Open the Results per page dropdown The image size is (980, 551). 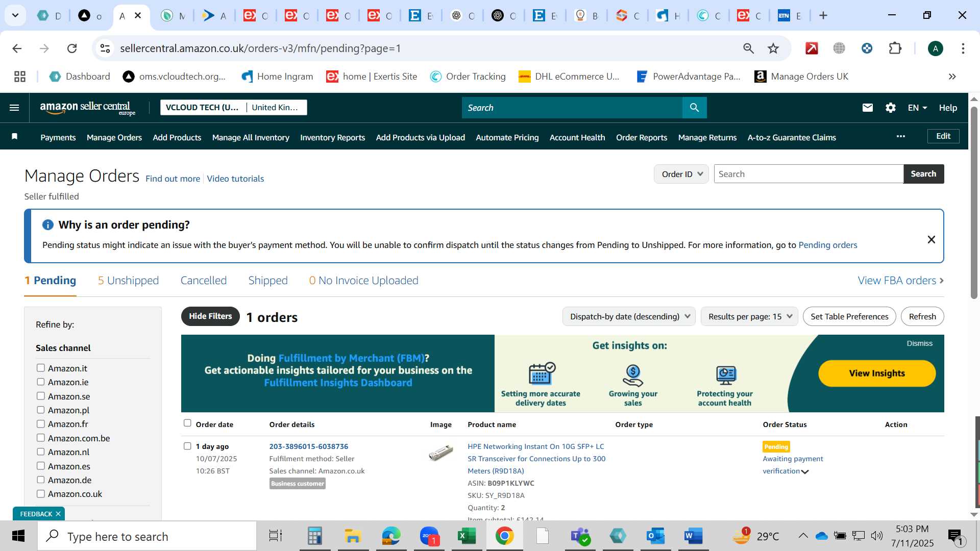pyautogui.click(x=749, y=316)
